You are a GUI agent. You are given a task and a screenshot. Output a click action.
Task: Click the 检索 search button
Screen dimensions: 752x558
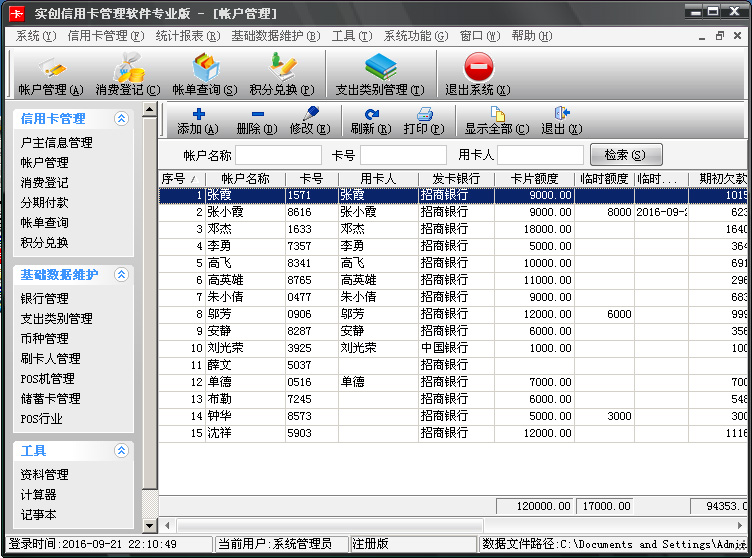pos(626,155)
